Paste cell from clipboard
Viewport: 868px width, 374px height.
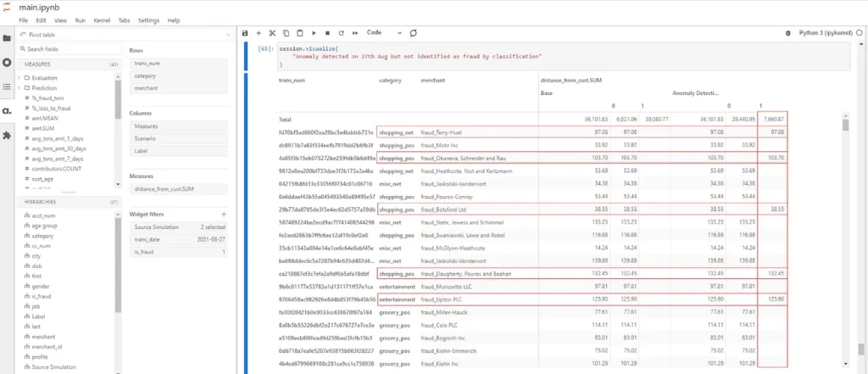click(300, 33)
